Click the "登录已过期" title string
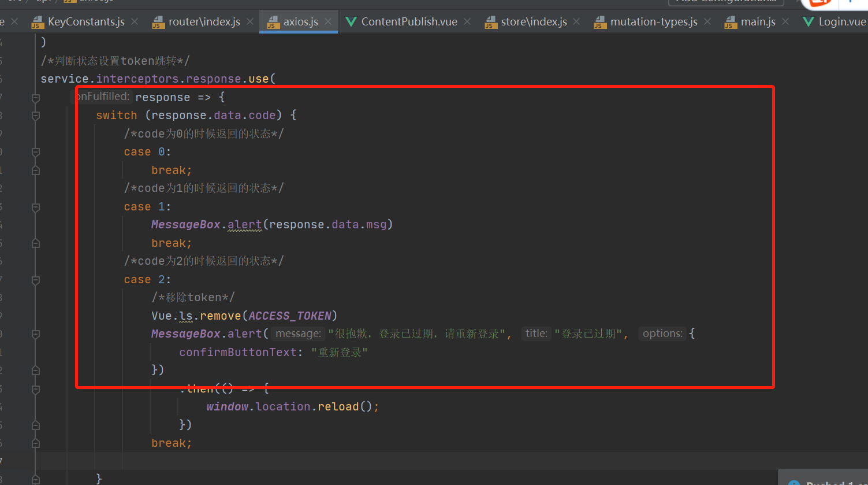This screenshot has width=868, height=485. 588,334
